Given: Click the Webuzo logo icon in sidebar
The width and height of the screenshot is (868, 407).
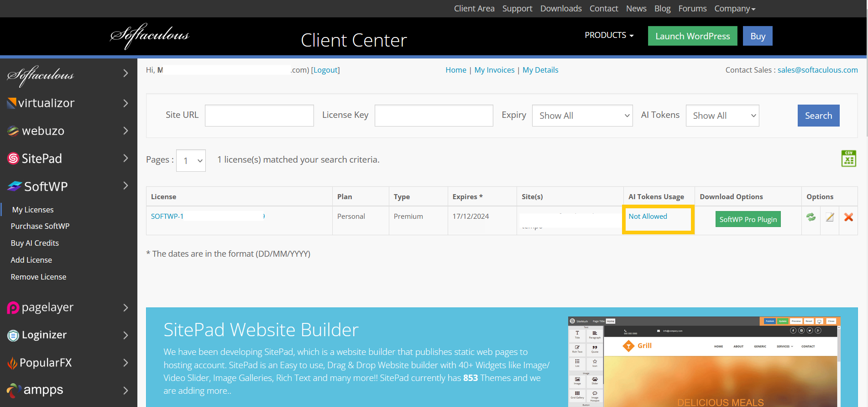Looking at the screenshot, I should tap(13, 131).
